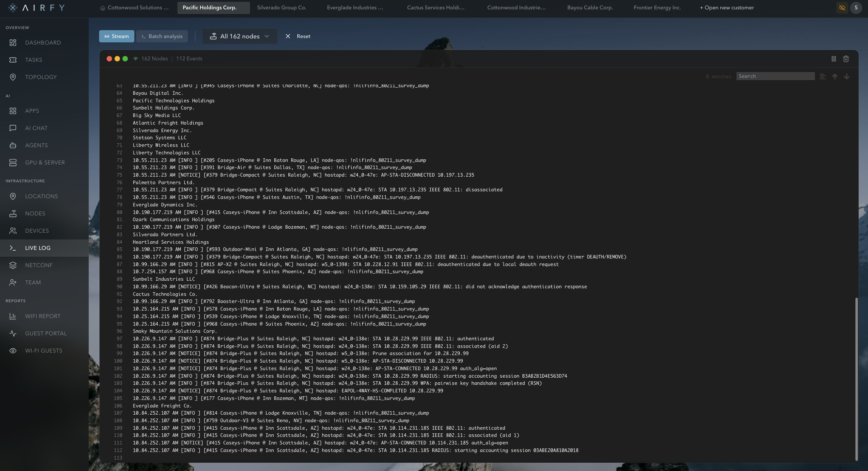868x471 pixels.
Task: Open the Team add-user icon
Action: click(x=13, y=283)
